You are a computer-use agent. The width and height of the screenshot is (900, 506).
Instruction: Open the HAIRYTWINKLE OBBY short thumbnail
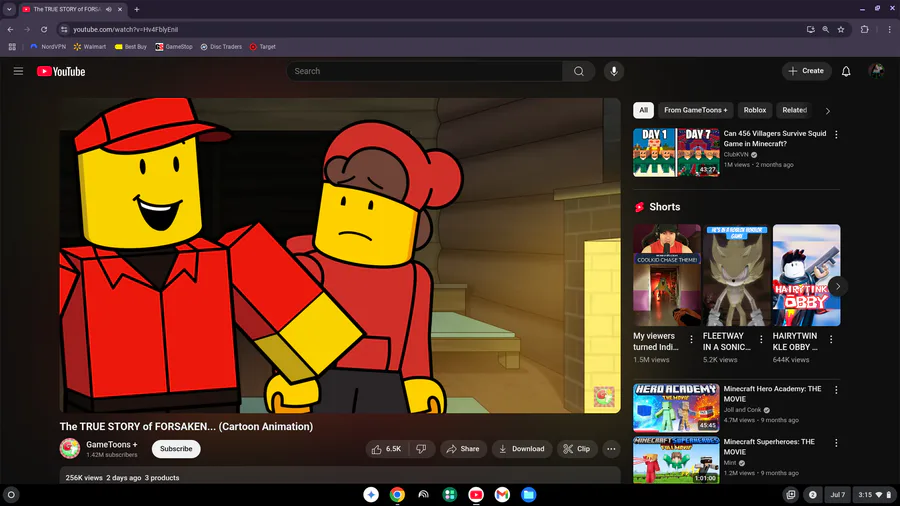(x=806, y=275)
